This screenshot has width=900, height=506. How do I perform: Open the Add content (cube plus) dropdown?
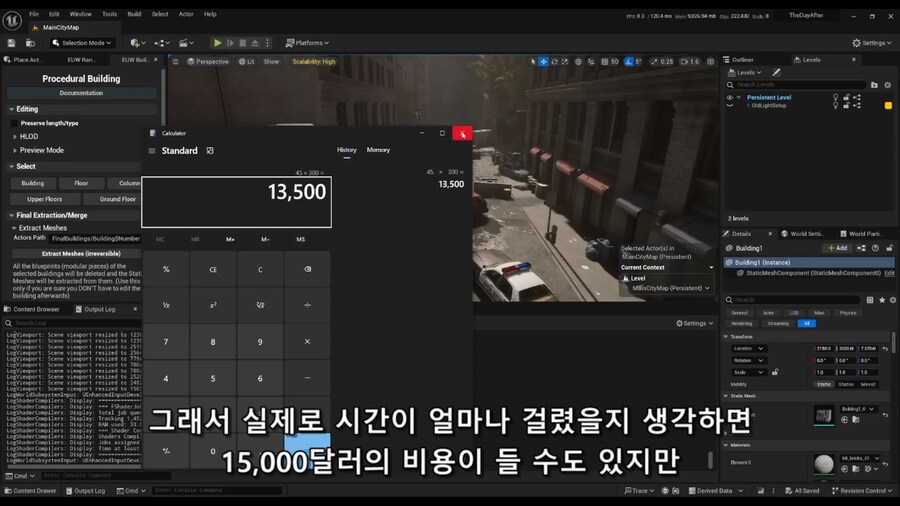(x=138, y=43)
